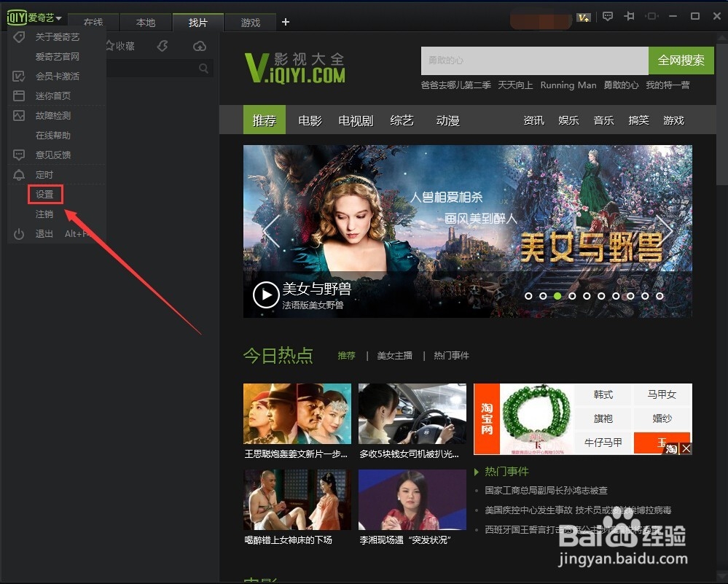Switch to mini mode icon in title bar

651,16
